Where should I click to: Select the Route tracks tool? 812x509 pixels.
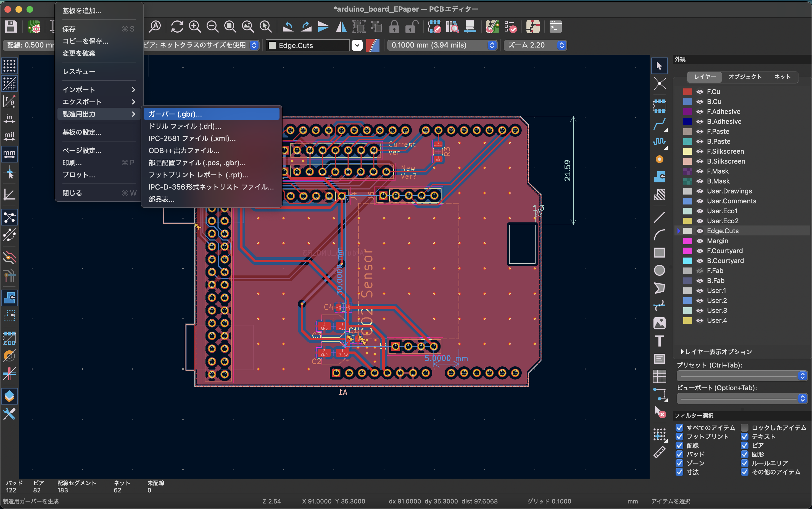click(x=659, y=124)
